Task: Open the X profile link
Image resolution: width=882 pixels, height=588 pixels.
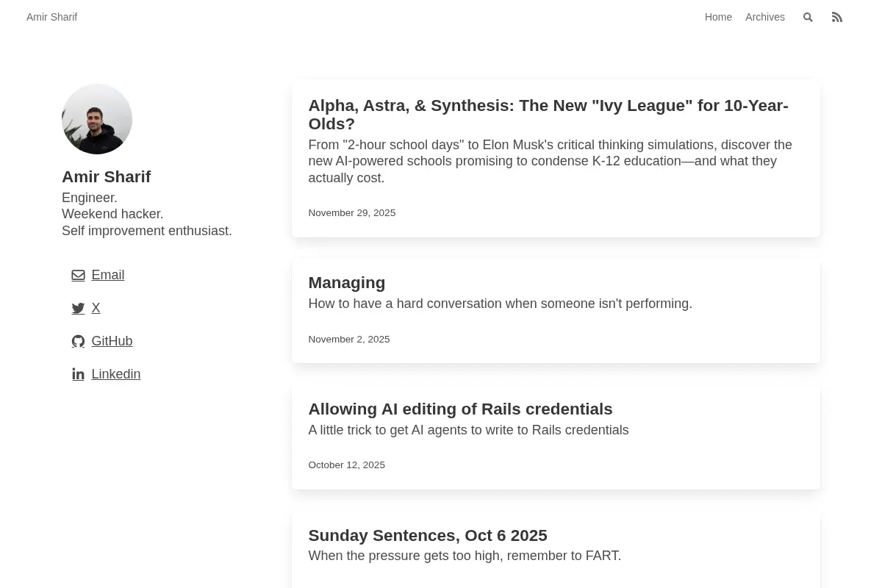Action: point(96,308)
